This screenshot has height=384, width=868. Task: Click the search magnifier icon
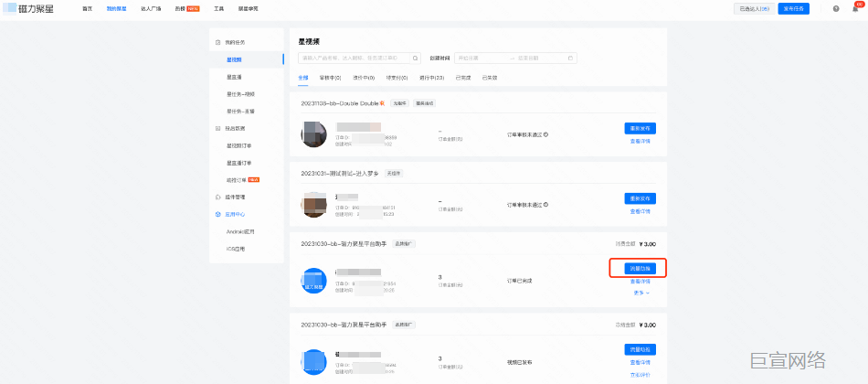pos(416,58)
